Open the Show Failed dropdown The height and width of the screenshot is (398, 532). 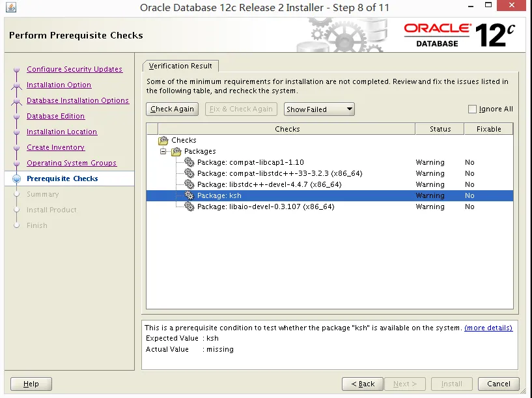pyautogui.click(x=319, y=109)
